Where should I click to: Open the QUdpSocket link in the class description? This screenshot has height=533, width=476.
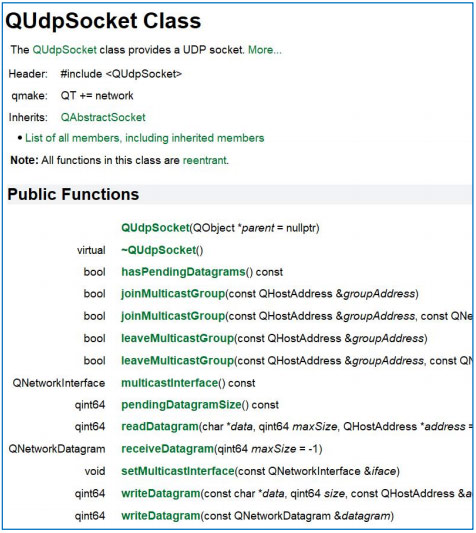(65, 50)
